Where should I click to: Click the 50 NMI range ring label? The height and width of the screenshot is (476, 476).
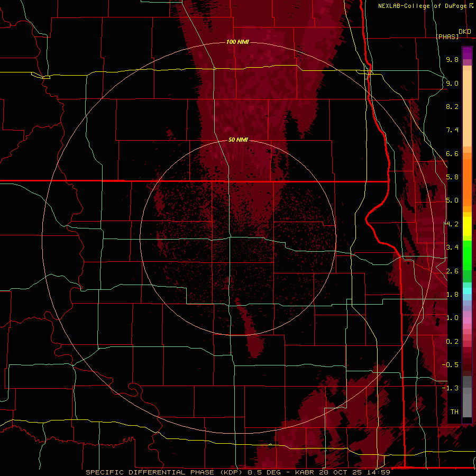tap(238, 140)
